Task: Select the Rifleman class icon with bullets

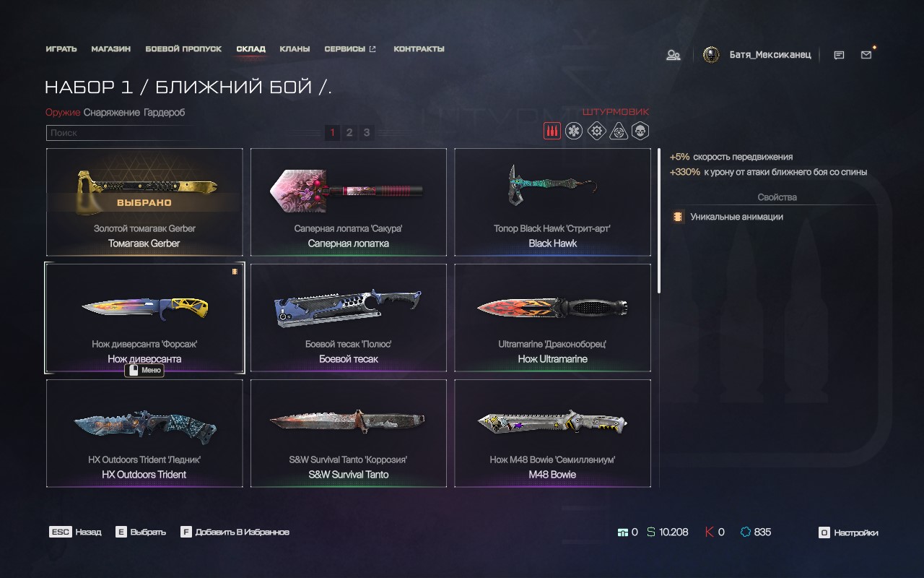Action: (x=552, y=131)
